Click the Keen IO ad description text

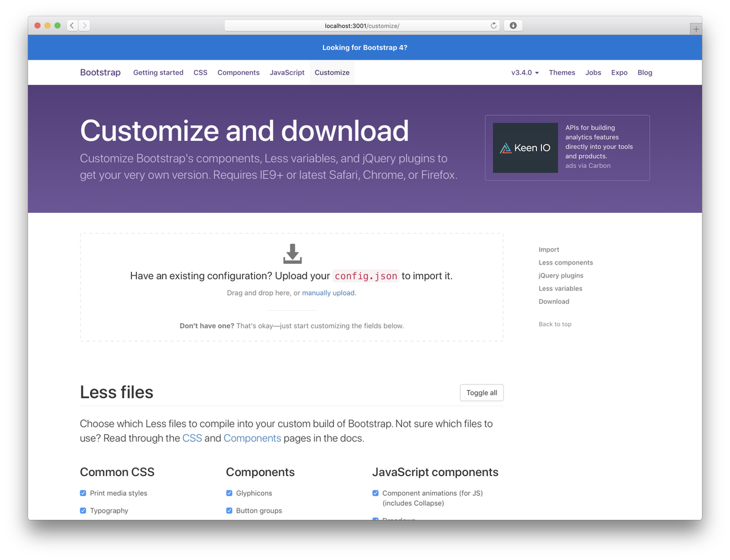(599, 142)
